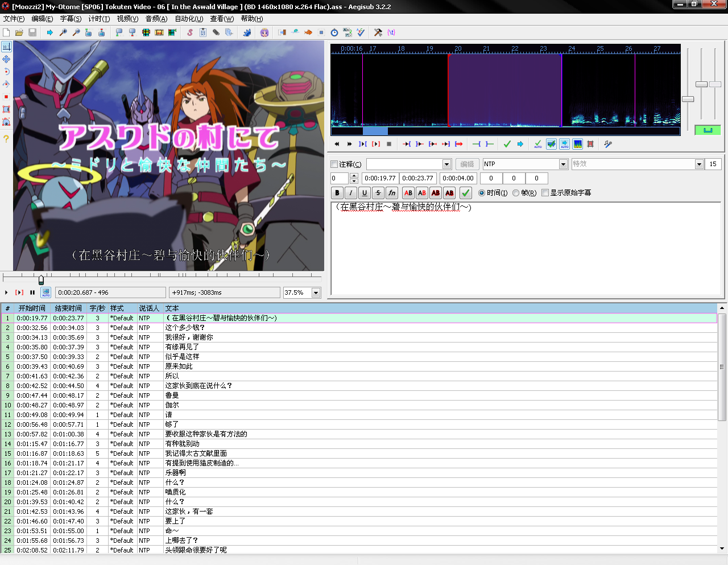Open the NTP actor dropdown

[x=563, y=164]
